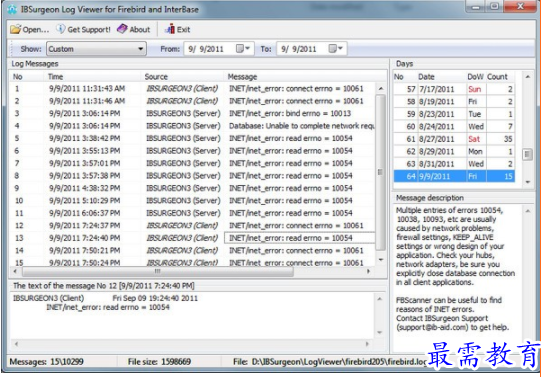Select log row 10 at 5:10:29 PM
The height and width of the screenshot is (386, 549).
click(193, 201)
